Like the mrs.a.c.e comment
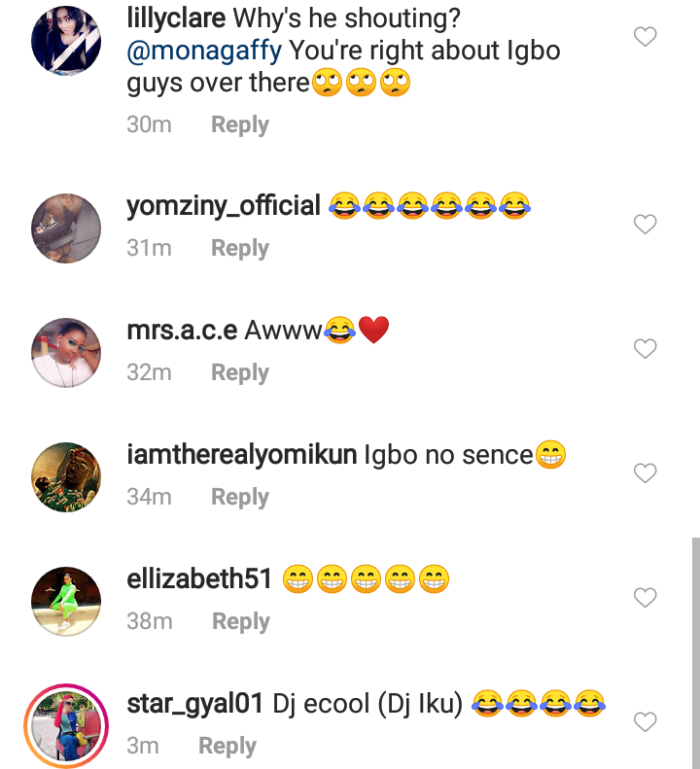 pos(645,348)
